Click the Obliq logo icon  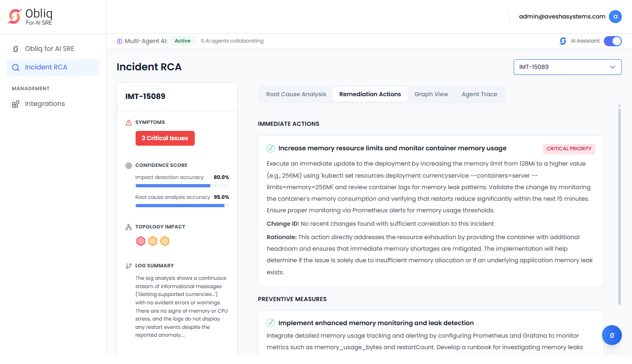15,17
